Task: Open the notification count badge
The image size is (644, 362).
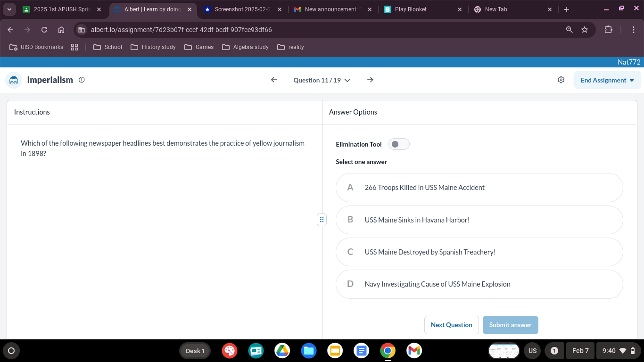Action: [554, 351]
